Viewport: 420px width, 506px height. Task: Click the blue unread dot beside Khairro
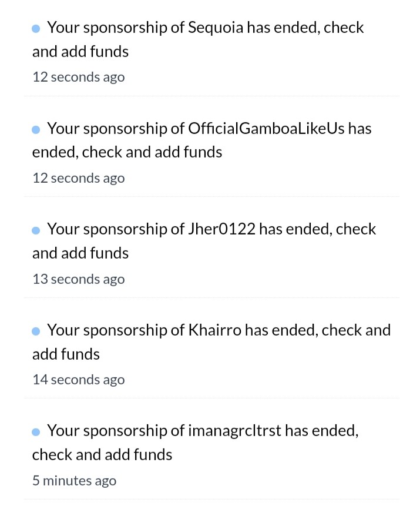[36, 331]
